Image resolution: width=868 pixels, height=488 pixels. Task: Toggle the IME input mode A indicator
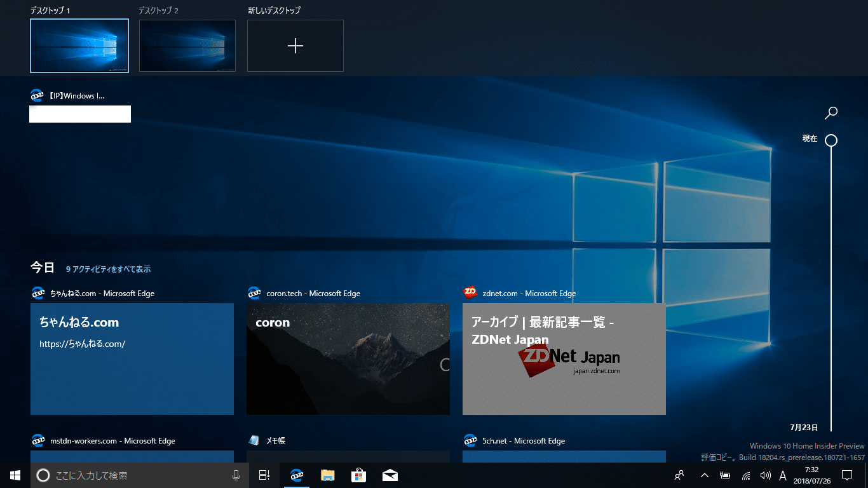tap(783, 475)
